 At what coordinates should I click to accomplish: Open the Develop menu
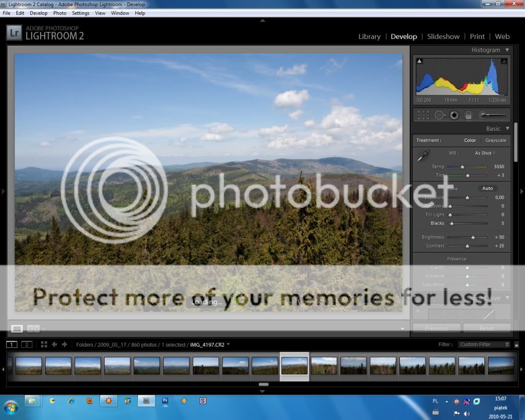click(x=38, y=13)
